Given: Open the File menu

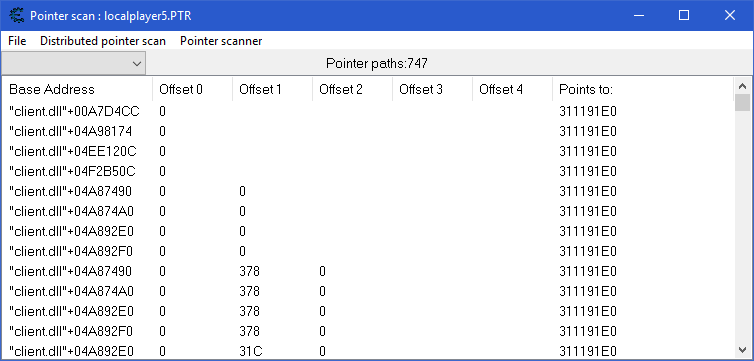Looking at the screenshot, I should (17, 41).
